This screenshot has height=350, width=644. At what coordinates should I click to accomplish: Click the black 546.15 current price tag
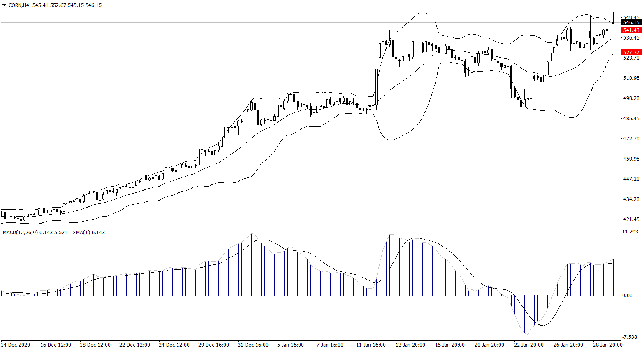tap(631, 23)
